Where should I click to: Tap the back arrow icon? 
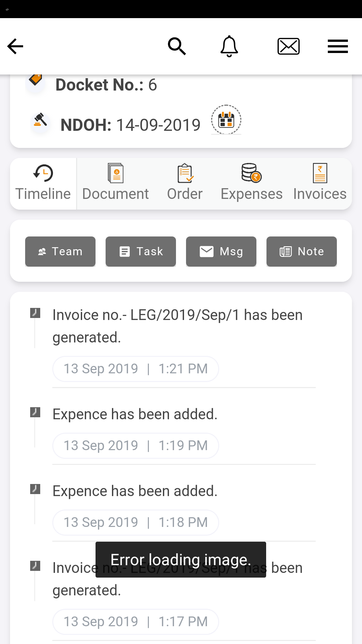(15, 46)
